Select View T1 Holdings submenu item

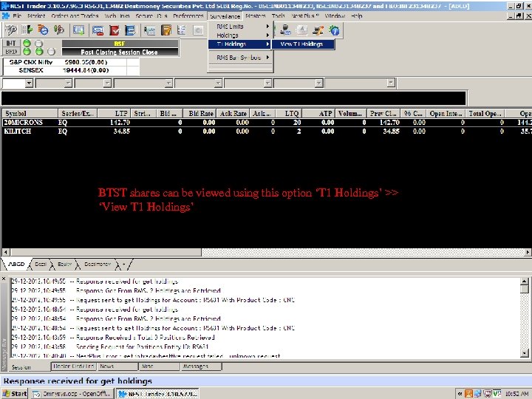303,44
